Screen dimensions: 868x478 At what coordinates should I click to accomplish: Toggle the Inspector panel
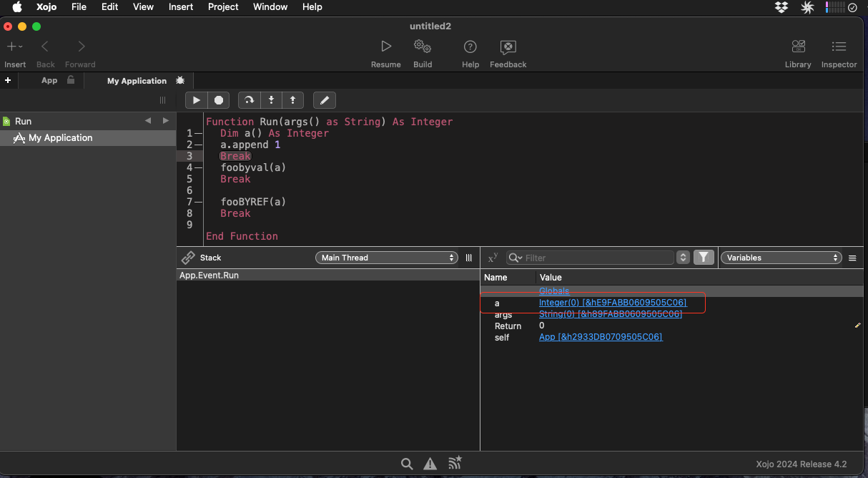tap(839, 47)
